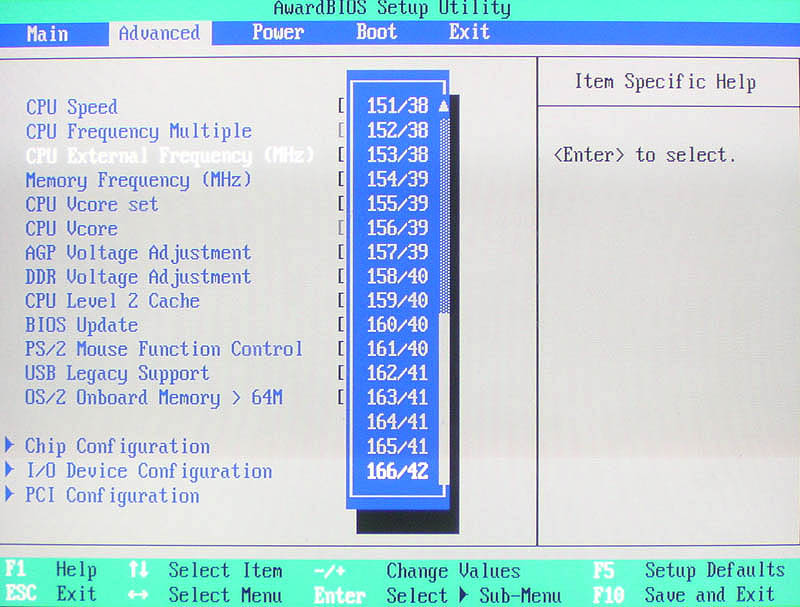Image resolution: width=800 pixels, height=607 pixels.
Task: Open the Main menu tab
Action: (47, 33)
